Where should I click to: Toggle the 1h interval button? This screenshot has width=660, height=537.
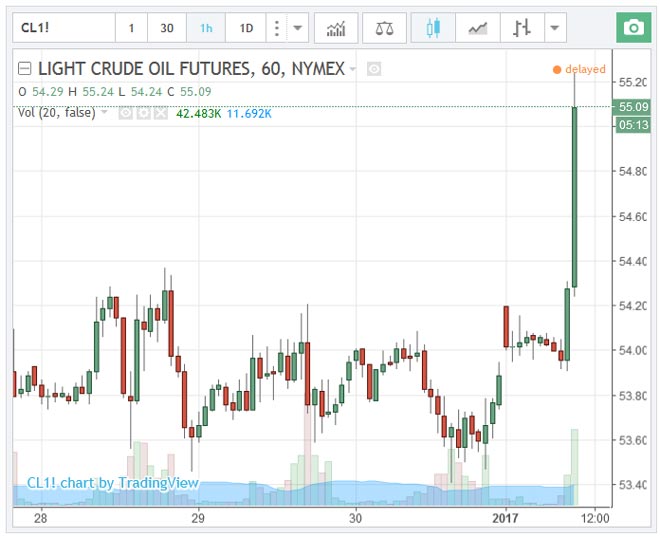tap(206, 28)
